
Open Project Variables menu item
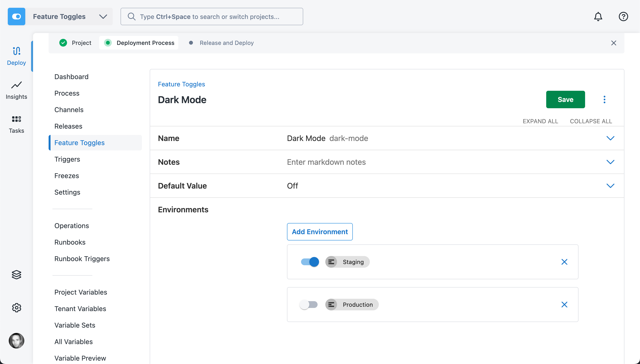point(81,292)
